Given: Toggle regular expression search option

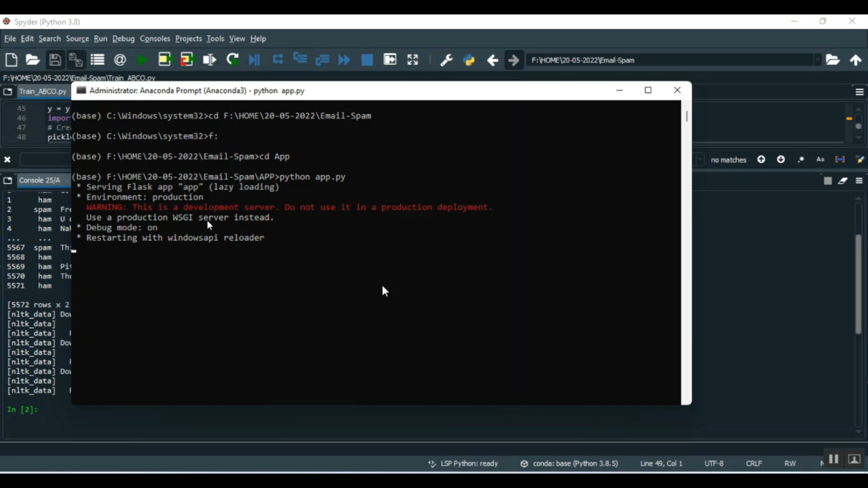Looking at the screenshot, I should 801,160.
